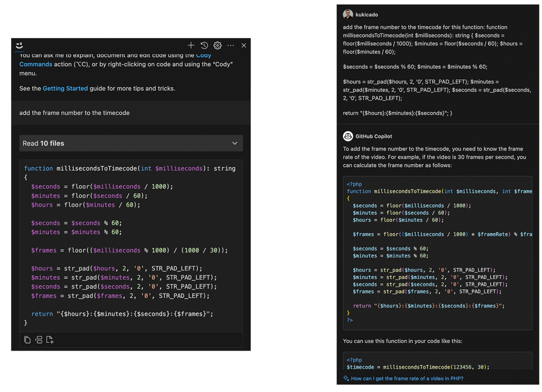The image size is (542, 392).
Task: Click the sparkle suggestion icon in Copilot
Action: click(x=346, y=378)
